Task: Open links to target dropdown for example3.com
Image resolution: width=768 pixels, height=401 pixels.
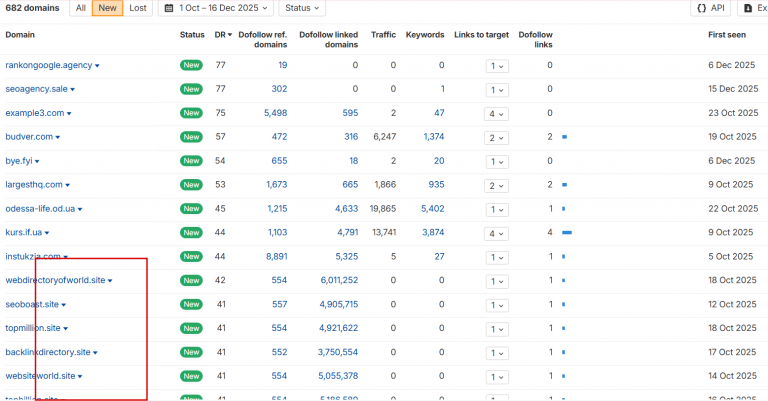Action: point(496,114)
